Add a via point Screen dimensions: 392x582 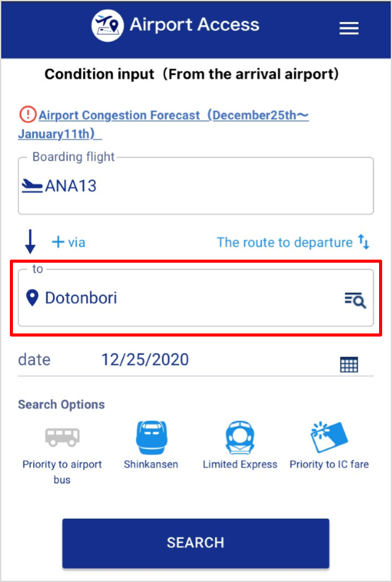(68, 242)
